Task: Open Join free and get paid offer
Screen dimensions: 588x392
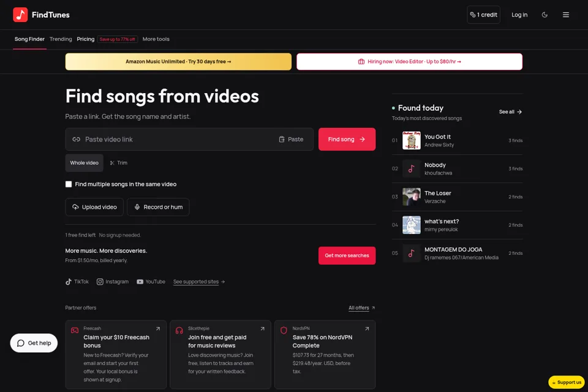Action: pyautogui.click(x=221, y=355)
